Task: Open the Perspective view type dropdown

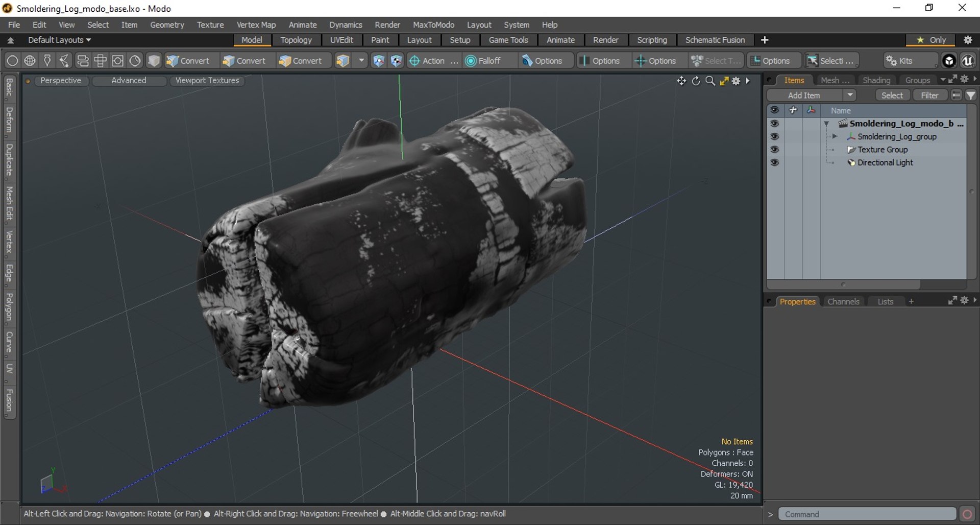Action: pos(61,81)
